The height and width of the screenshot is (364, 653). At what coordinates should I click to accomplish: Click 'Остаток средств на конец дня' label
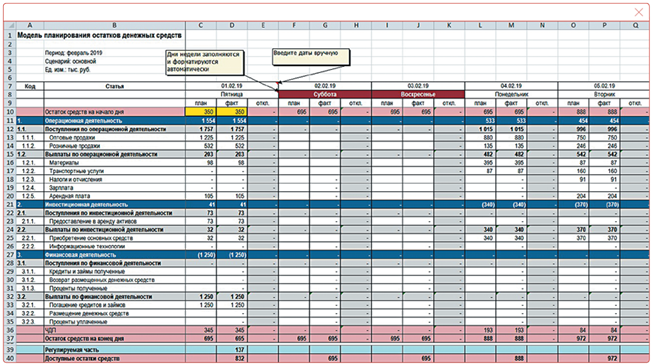click(85, 339)
